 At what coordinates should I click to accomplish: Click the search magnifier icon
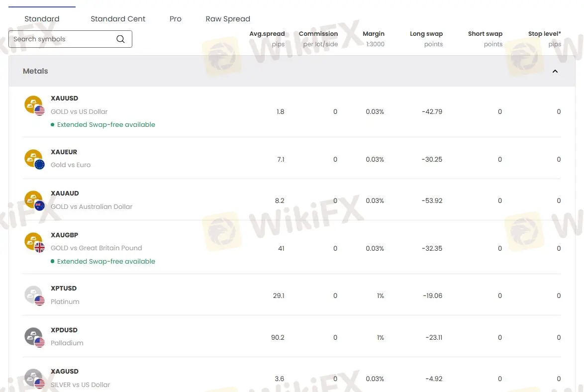click(x=120, y=39)
